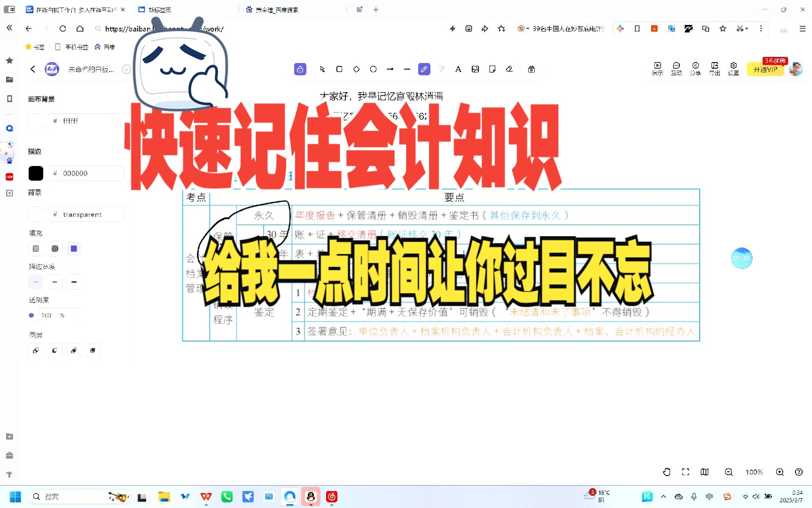Show hidden system tray icons
The height and width of the screenshot is (508, 812).
pos(663,496)
